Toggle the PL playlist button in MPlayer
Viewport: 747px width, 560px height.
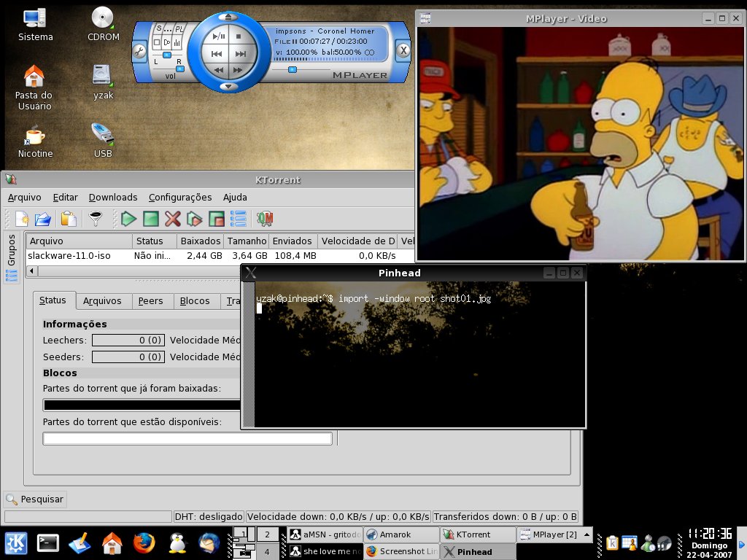point(179,28)
